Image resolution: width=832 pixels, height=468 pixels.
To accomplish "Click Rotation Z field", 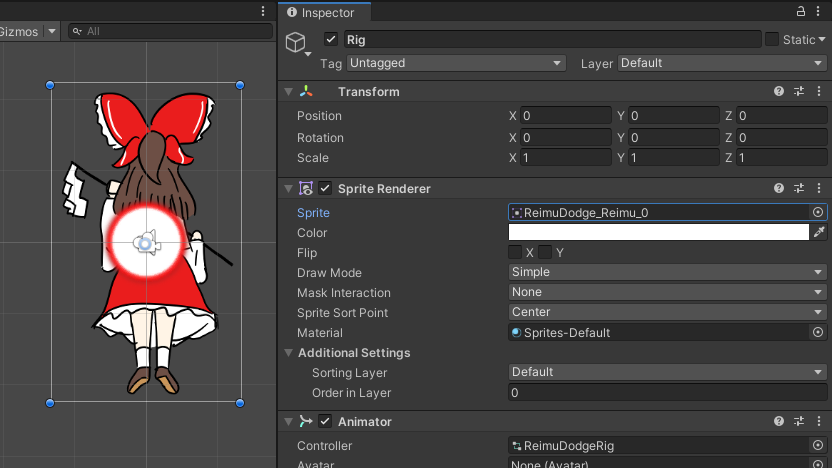I will click(782, 138).
